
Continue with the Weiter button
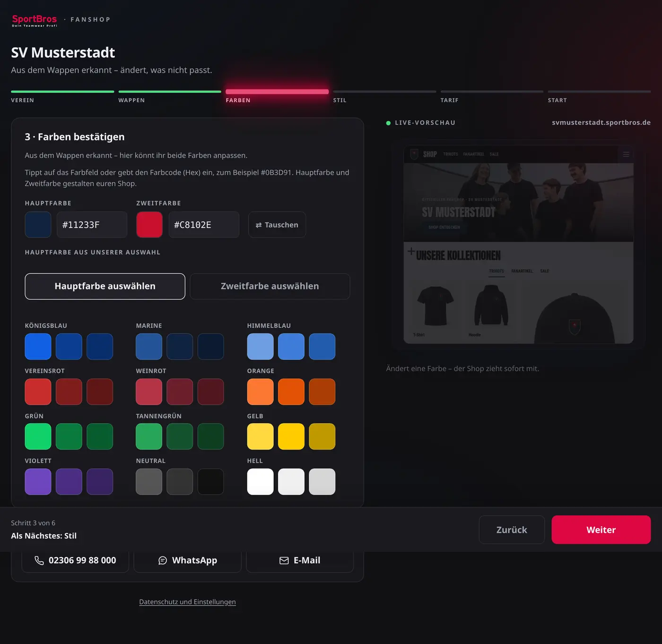click(601, 530)
